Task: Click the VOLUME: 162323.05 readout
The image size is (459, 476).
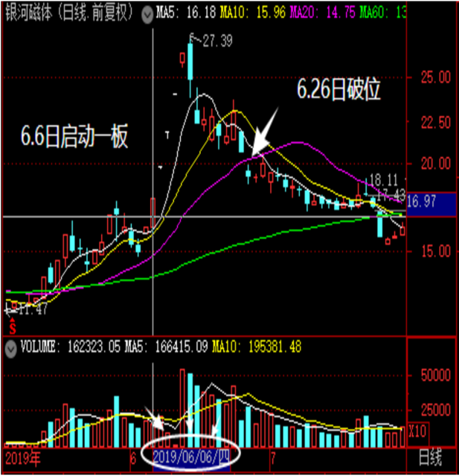Action: tap(70, 347)
